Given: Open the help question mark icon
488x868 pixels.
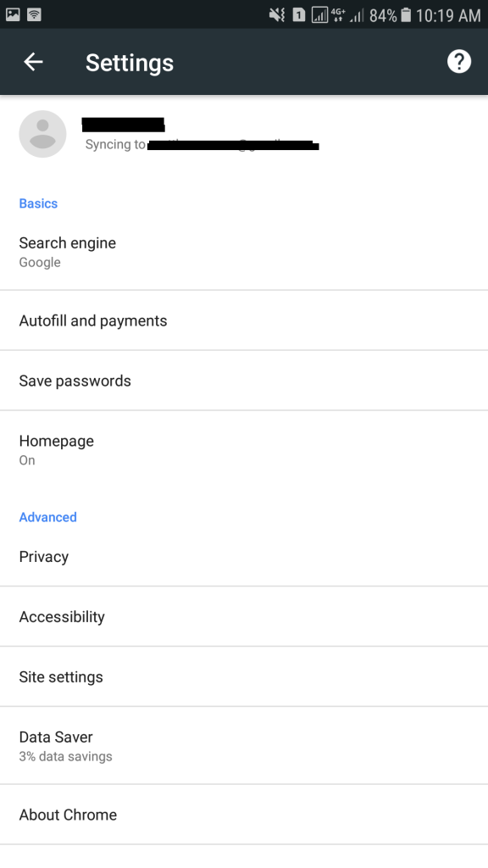Looking at the screenshot, I should pyautogui.click(x=458, y=61).
